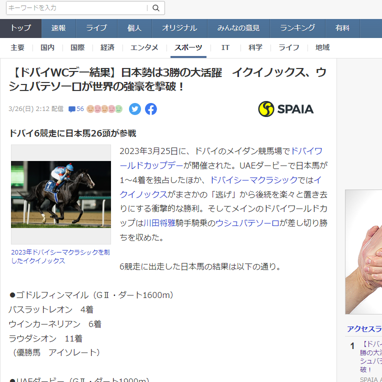Open the first access ranking article
This screenshot has width=382, height=382.
371,357
